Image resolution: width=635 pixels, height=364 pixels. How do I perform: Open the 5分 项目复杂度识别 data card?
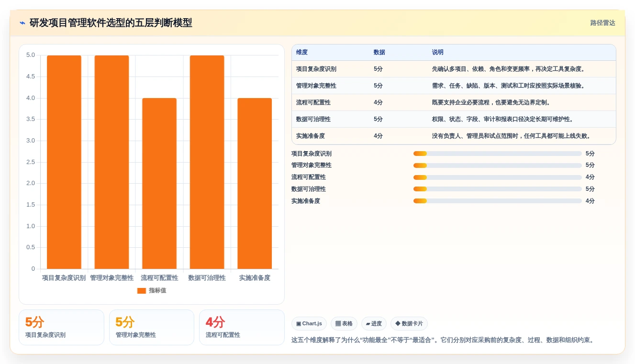(x=61, y=327)
